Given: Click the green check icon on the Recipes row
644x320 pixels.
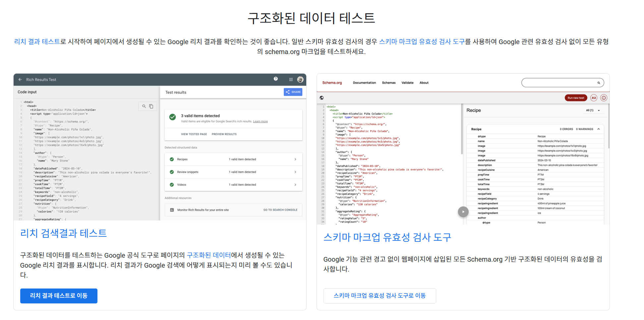Looking at the screenshot, I should 172,159.
